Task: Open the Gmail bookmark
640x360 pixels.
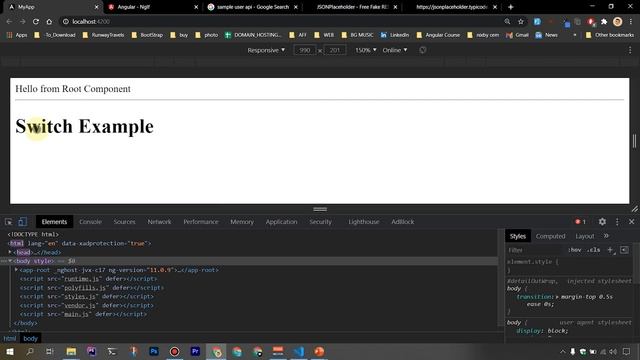Action: (517, 35)
